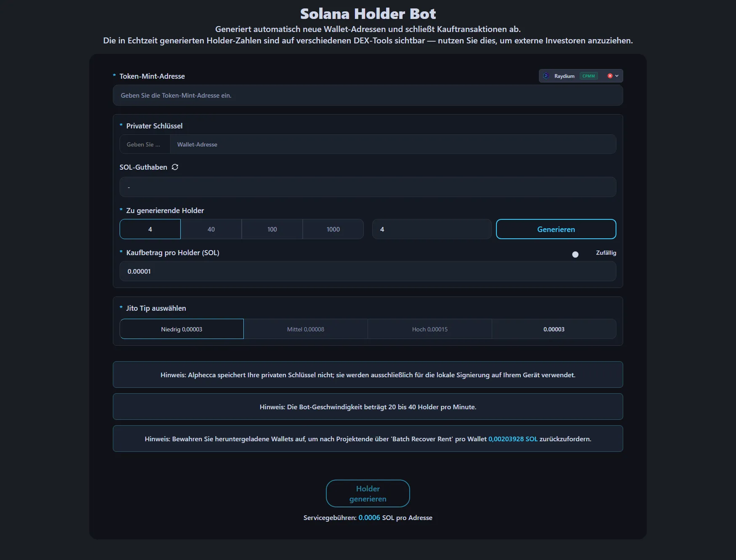Edit the Kaufbetrag pro Holder amount field

pyautogui.click(x=368, y=272)
